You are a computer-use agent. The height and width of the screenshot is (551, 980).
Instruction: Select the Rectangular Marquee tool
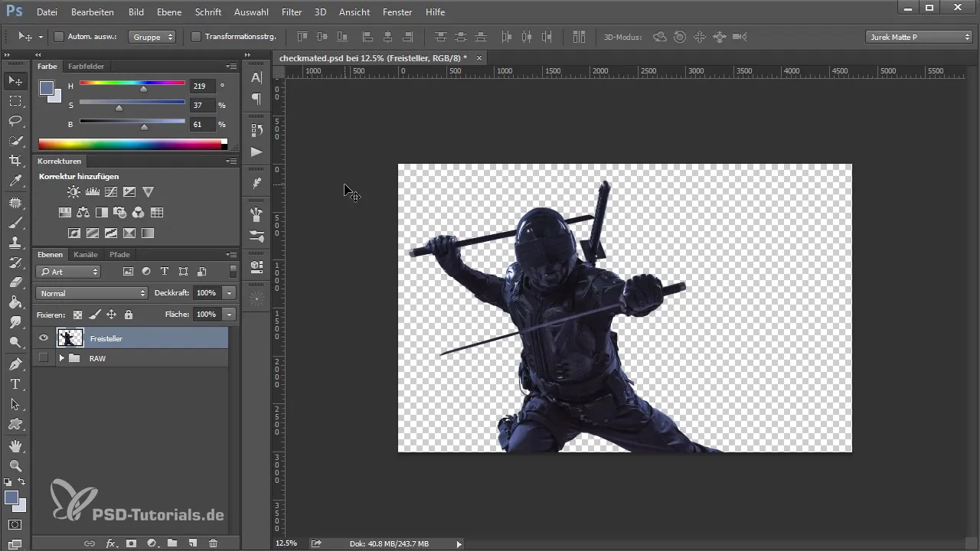coord(15,101)
